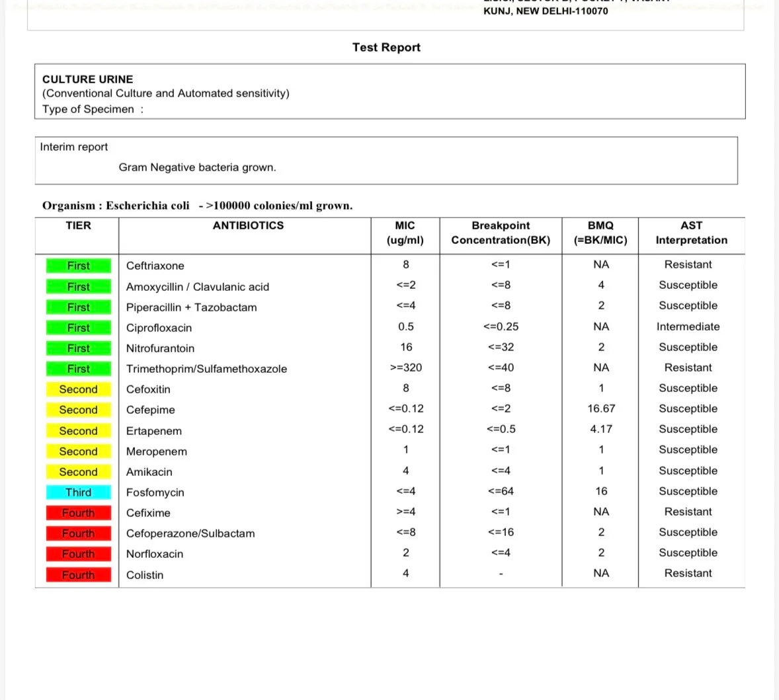This screenshot has width=779, height=700.
Task: Click the ANTIBIOTICS column header
Action: pyautogui.click(x=249, y=225)
